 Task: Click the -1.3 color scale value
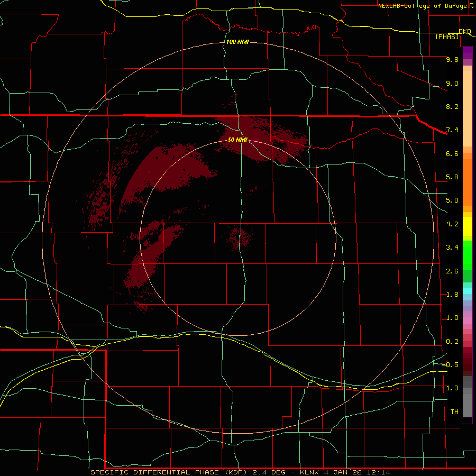450,388
